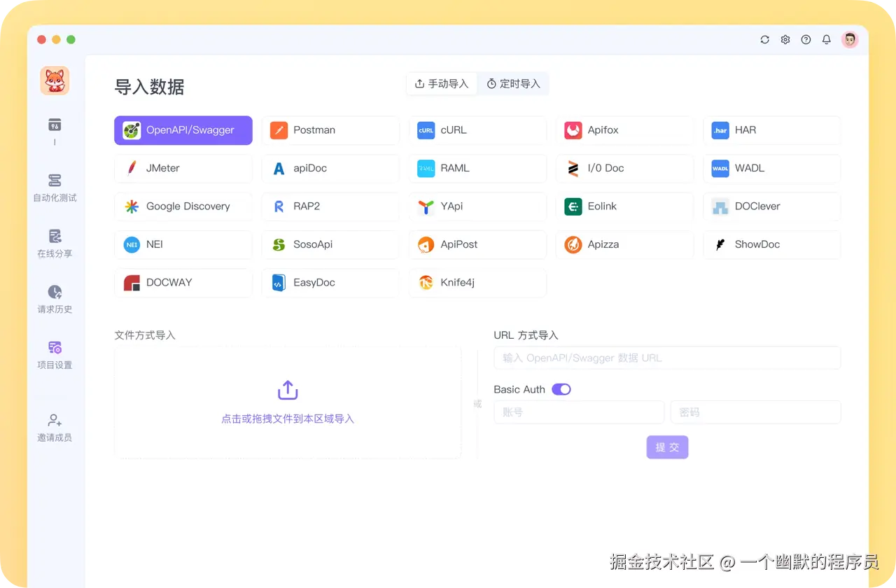Click the RAP2 icon
The image size is (896, 588).
tap(279, 206)
